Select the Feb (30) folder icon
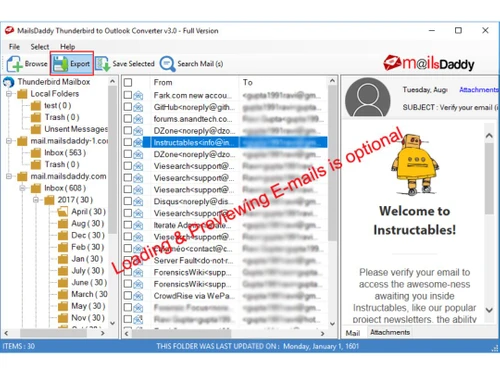Viewport: 500px width, 375px height. pyautogui.click(x=63, y=247)
